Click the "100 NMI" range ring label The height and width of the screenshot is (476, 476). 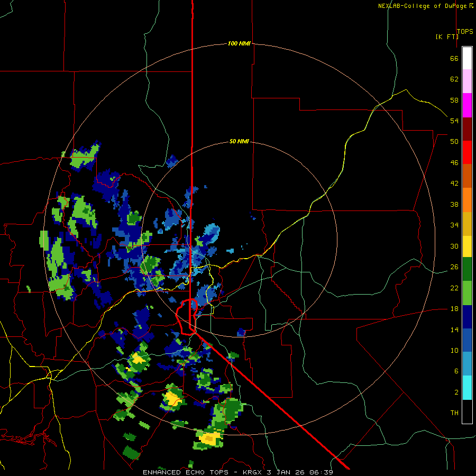[x=239, y=44]
